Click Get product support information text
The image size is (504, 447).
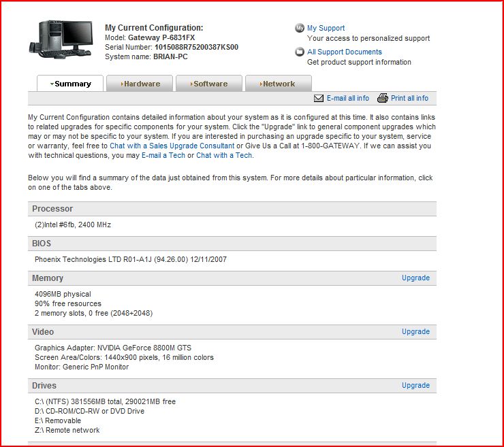359,63
